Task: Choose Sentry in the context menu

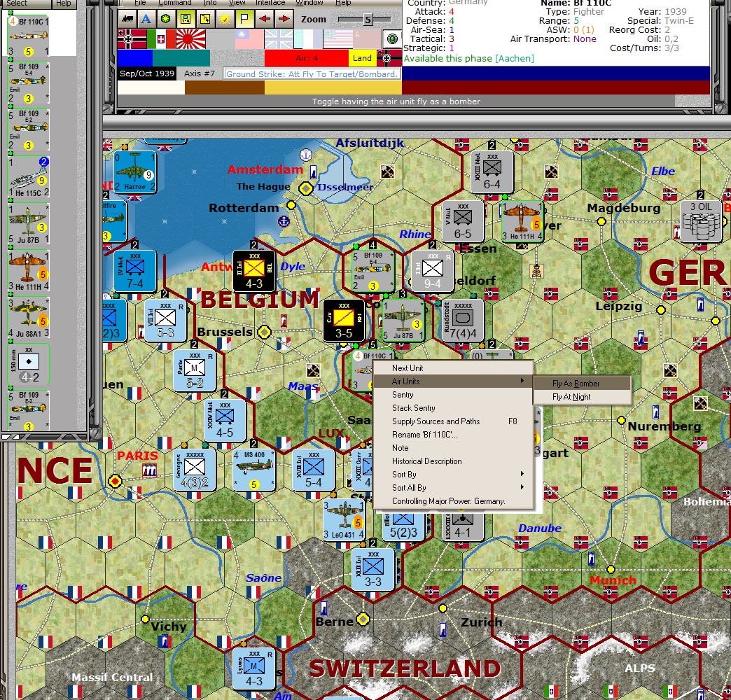Action: 453,394
